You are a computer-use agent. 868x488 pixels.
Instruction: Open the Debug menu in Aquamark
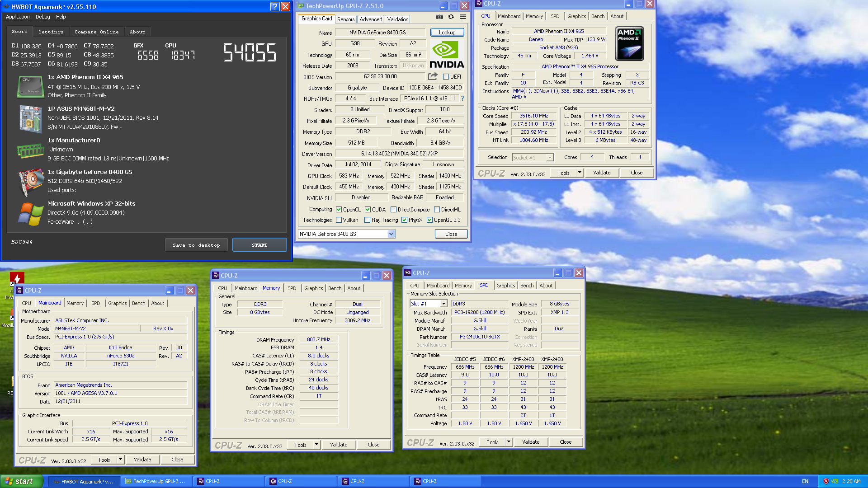(43, 17)
